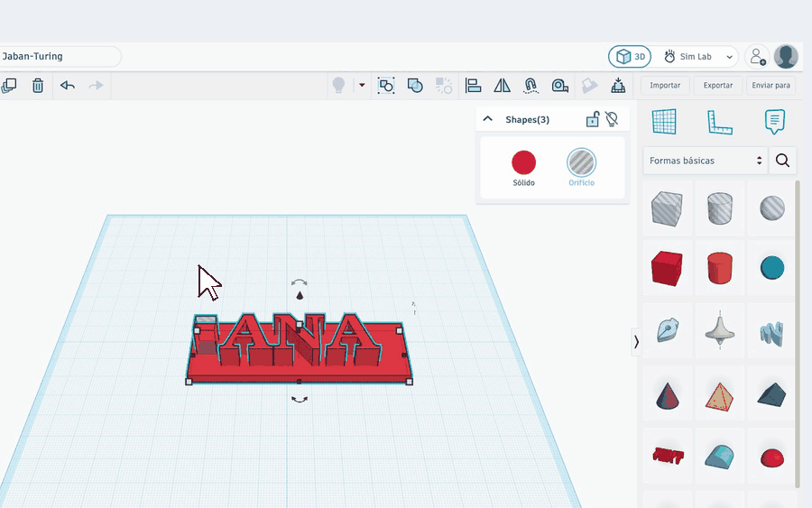Click the Importar button
The width and height of the screenshot is (812, 508).
click(x=665, y=86)
